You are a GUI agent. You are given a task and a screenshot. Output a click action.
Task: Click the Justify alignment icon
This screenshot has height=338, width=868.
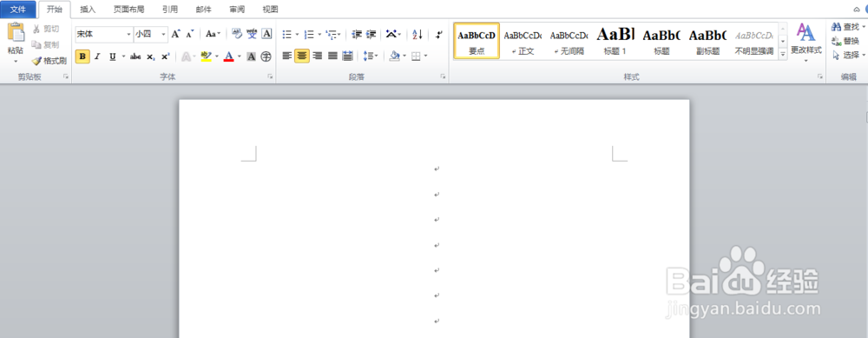(332, 56)
